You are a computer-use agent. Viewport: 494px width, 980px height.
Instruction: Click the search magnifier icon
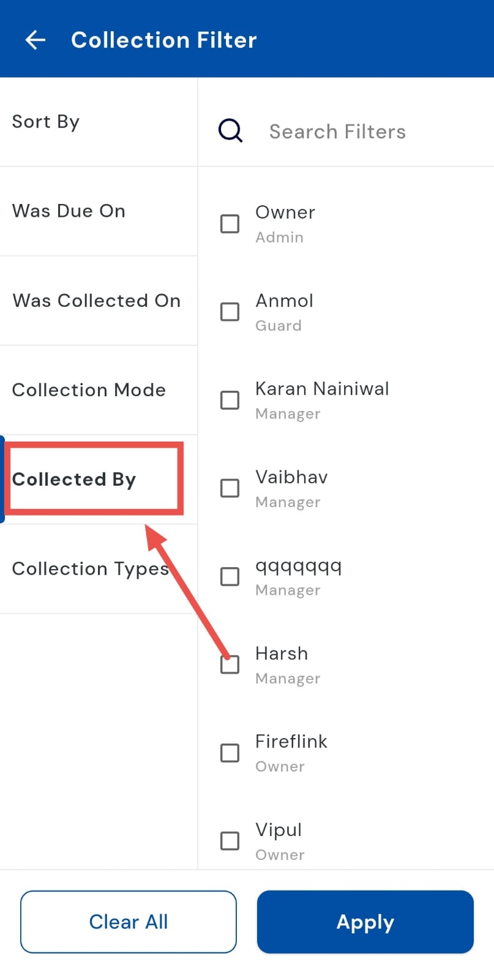click(x=230, y=130)
